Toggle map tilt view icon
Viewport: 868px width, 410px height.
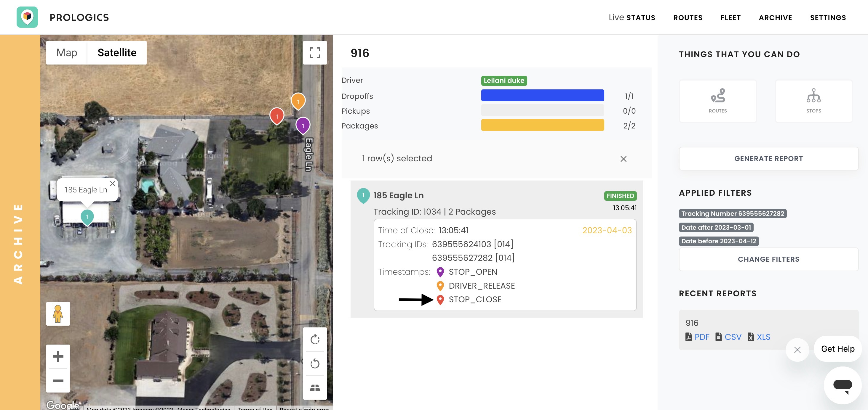(x=314, y=388)
